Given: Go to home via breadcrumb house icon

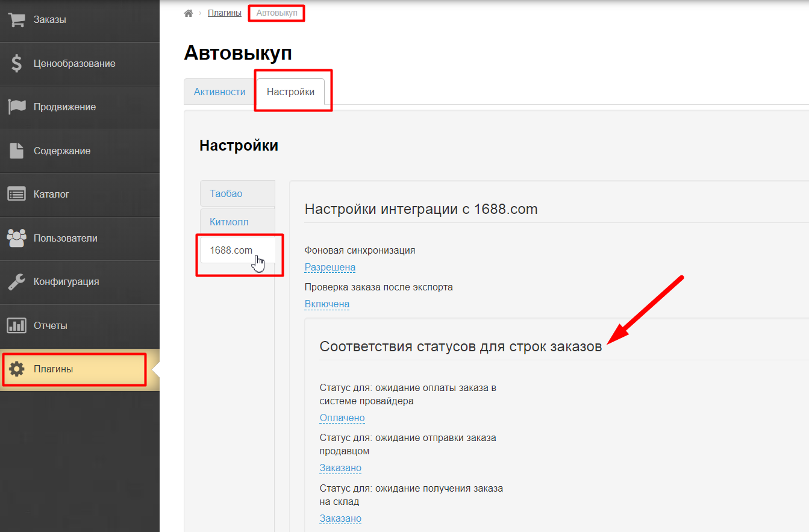Looking at the screenshot, I should tap(188, 13).
